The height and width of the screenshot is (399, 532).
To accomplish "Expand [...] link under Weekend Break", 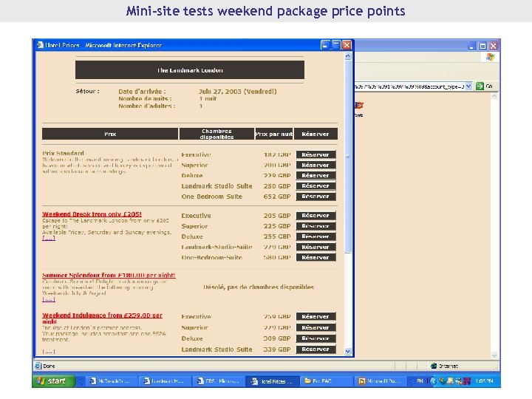I will point(49,238).
